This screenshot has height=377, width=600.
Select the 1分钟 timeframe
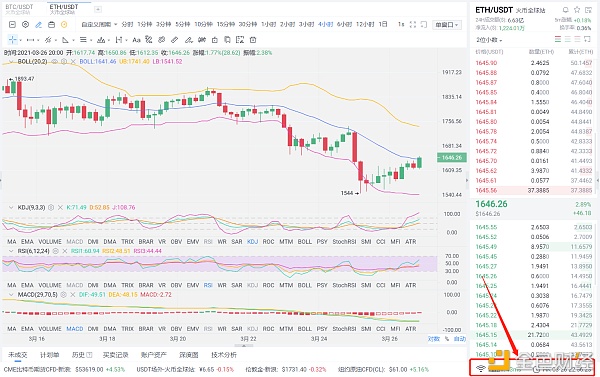point(145,24)
